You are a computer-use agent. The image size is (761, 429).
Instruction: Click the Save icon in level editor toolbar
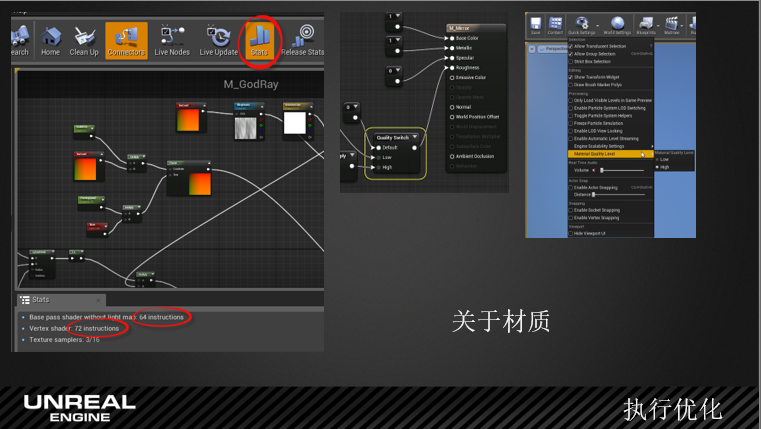pos(536,25)
